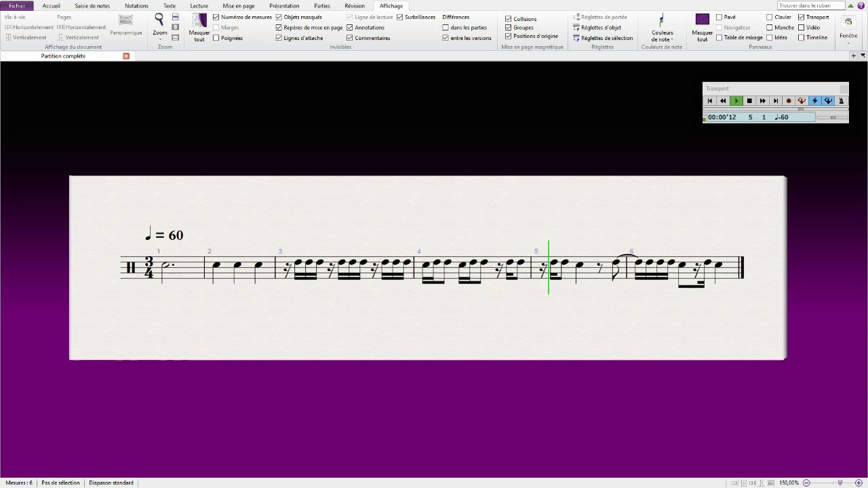Switch to the Notations tab

(136, 5)
